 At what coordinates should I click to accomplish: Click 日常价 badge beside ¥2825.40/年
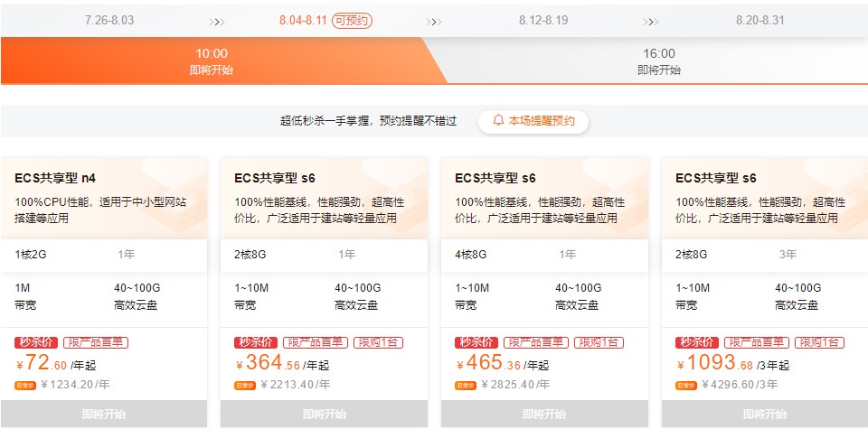point(466,386)
